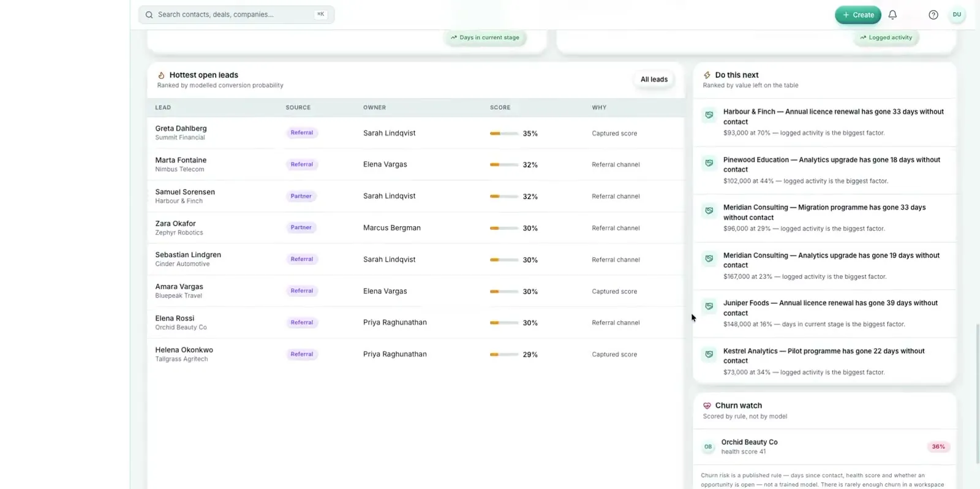The image size is (980, 489).
Task: Click the LEAD column header
Action: point(163,108)
